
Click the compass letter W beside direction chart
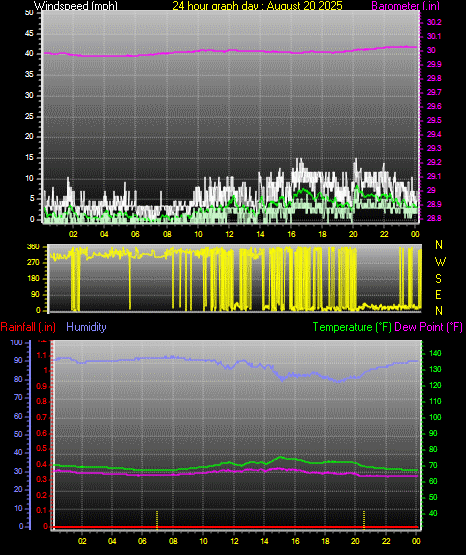tap(440, 262)
